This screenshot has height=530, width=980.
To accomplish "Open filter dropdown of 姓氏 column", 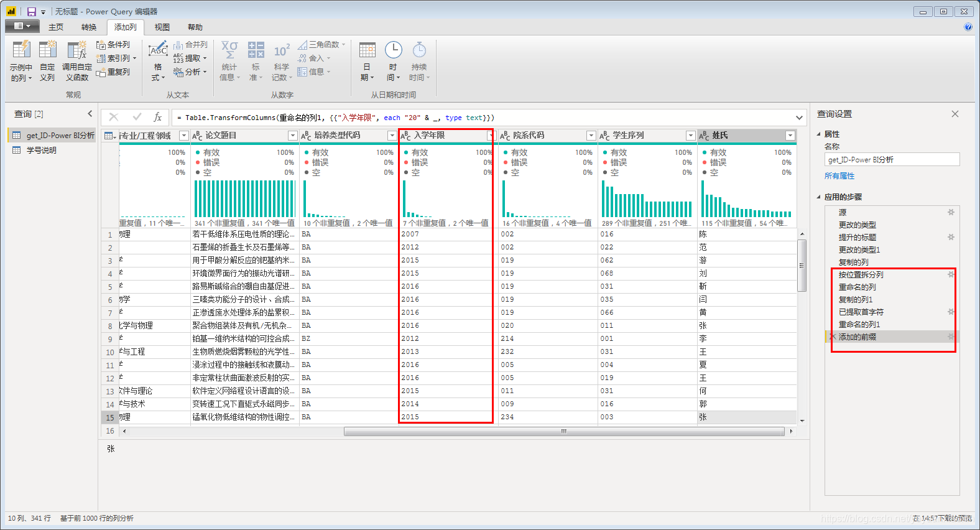I will click(790, 136).
